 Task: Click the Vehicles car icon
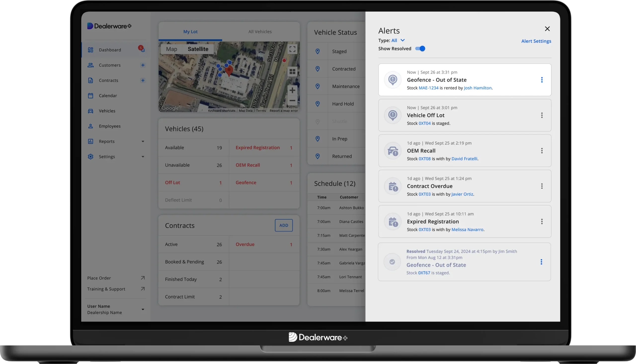click(91, 111)
